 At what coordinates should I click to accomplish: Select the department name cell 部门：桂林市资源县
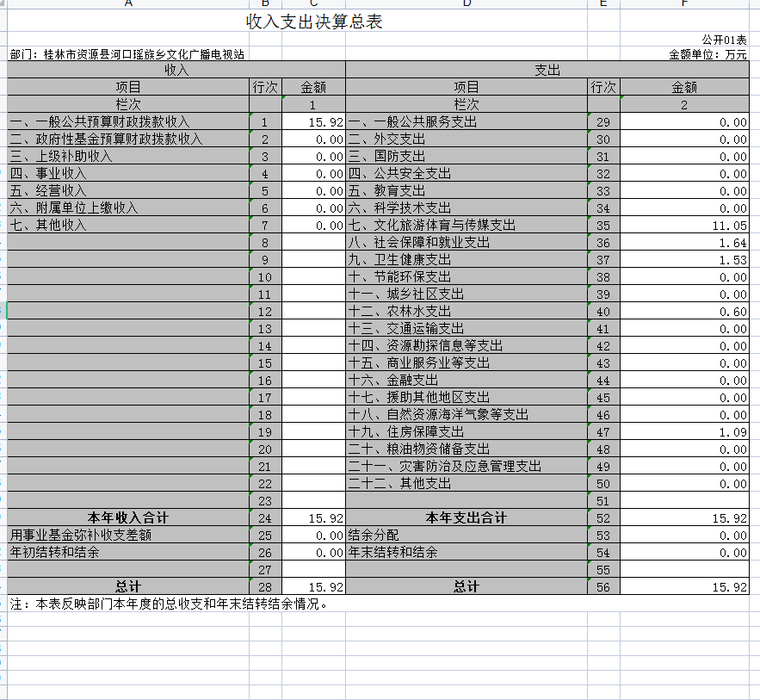pyautogui.click(x=127, y=54)
